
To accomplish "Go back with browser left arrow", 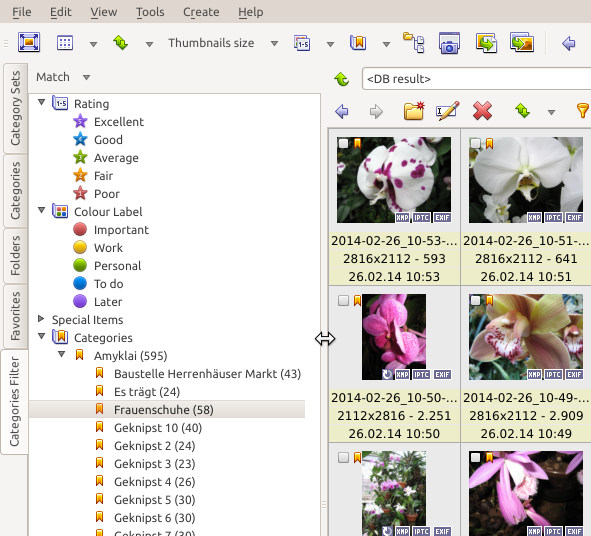I will point(342,112).
